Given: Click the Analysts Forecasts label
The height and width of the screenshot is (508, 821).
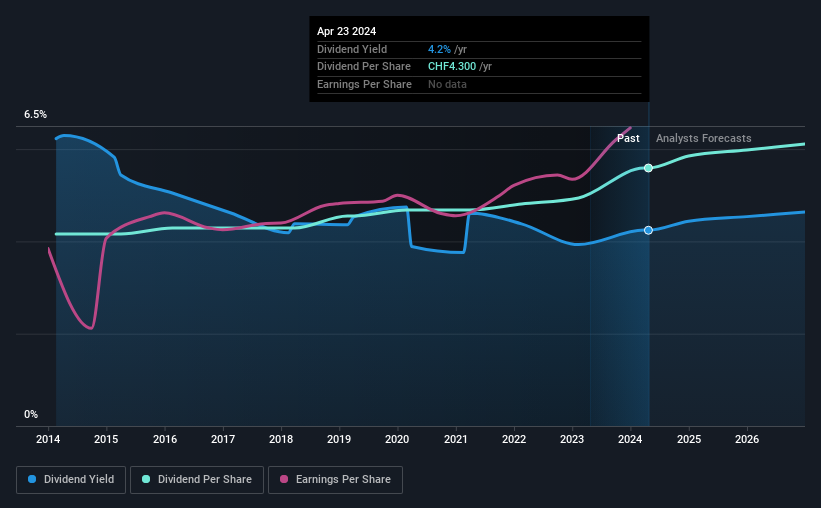Looking at the screenshot, I should pyautogui.click(x=704, y=138).
